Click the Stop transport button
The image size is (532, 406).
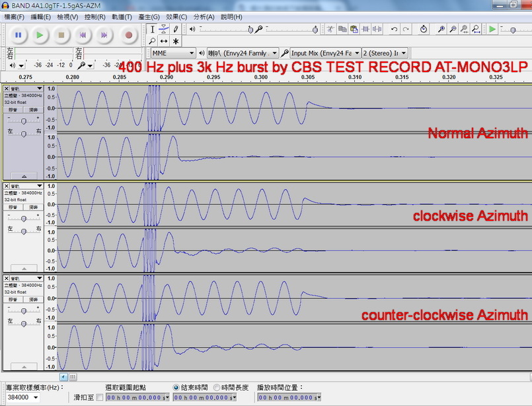tap(61, 35)
